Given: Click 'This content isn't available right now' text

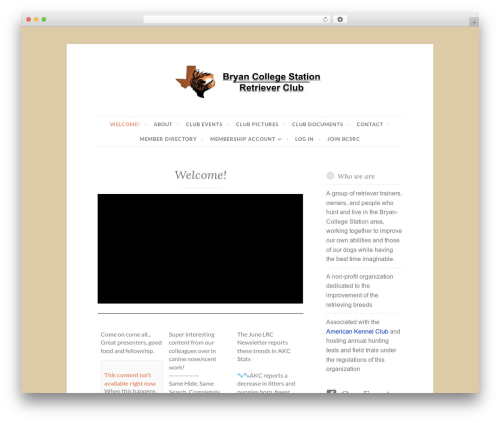Looking at the screenshot, I should click(x=130, y=379).
